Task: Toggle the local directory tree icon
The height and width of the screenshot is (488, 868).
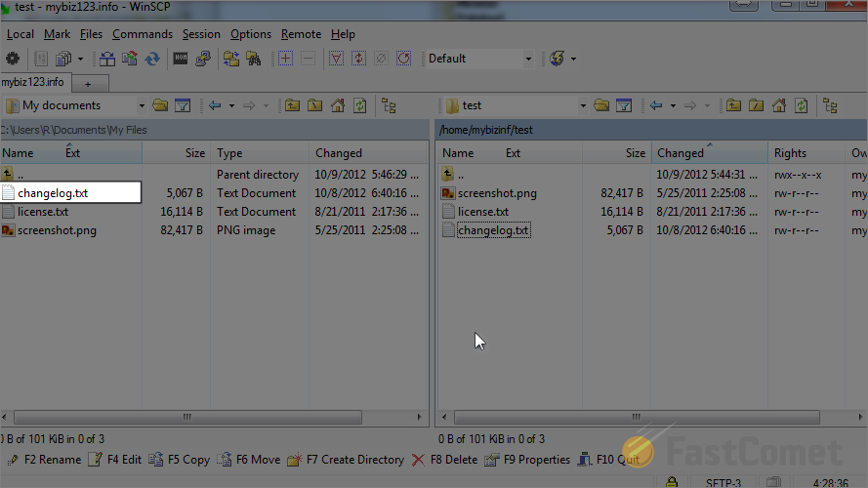Action: click(x=389, y=105)
